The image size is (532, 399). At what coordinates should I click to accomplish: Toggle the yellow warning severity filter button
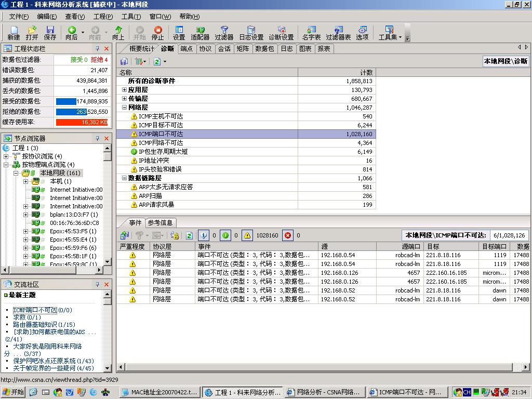coord(247,235)
